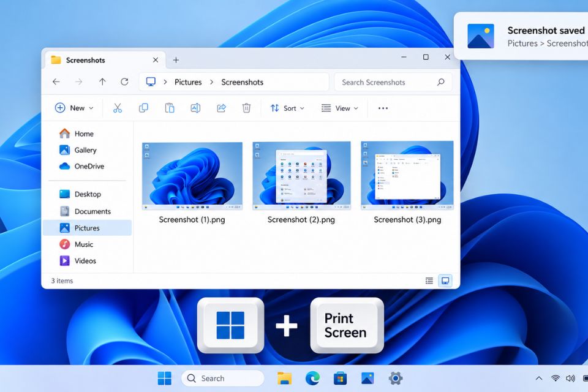Select Pictures in the navigation pane
The image size is (588, 392).
pos(88,228)
